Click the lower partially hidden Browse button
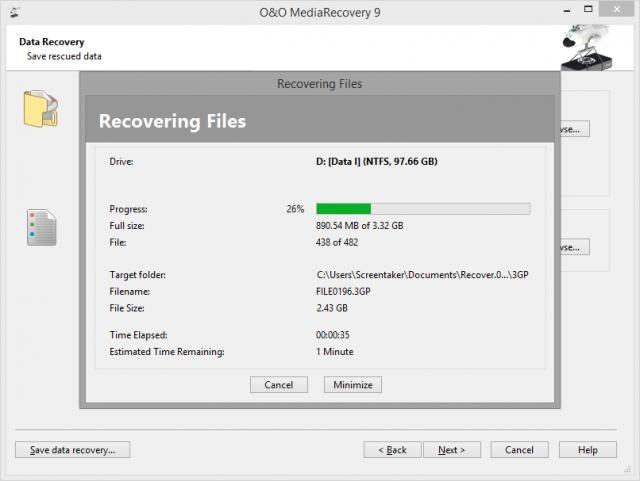The image size is (640, 481). (x=575, y=247)
